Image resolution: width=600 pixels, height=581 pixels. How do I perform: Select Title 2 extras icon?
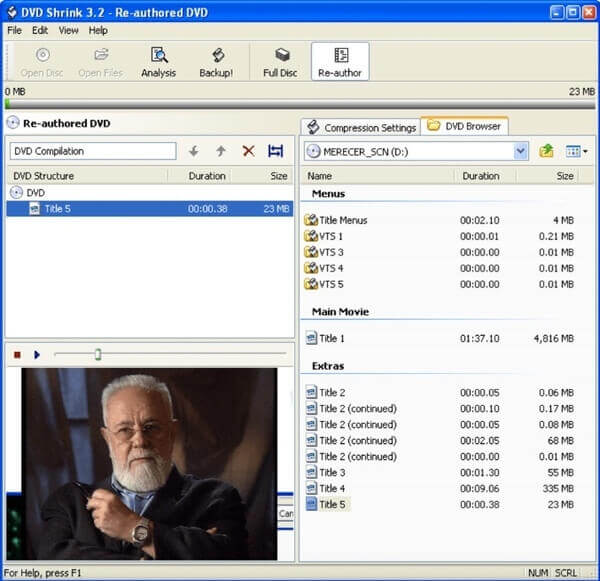click(x=311, y=393)
